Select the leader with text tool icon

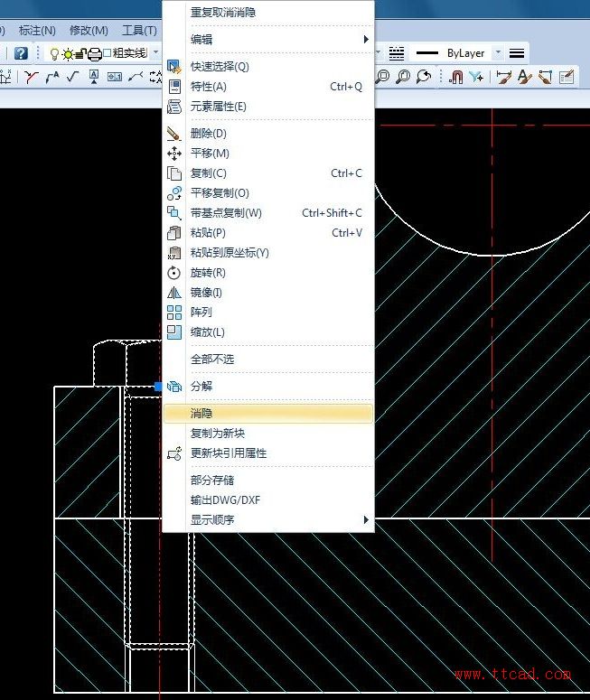[52, 78]
